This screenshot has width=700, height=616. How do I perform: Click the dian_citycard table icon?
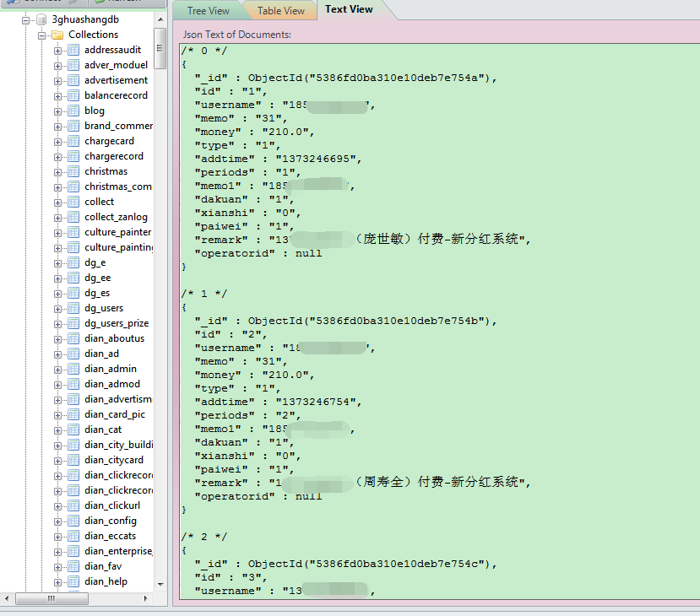73,460
